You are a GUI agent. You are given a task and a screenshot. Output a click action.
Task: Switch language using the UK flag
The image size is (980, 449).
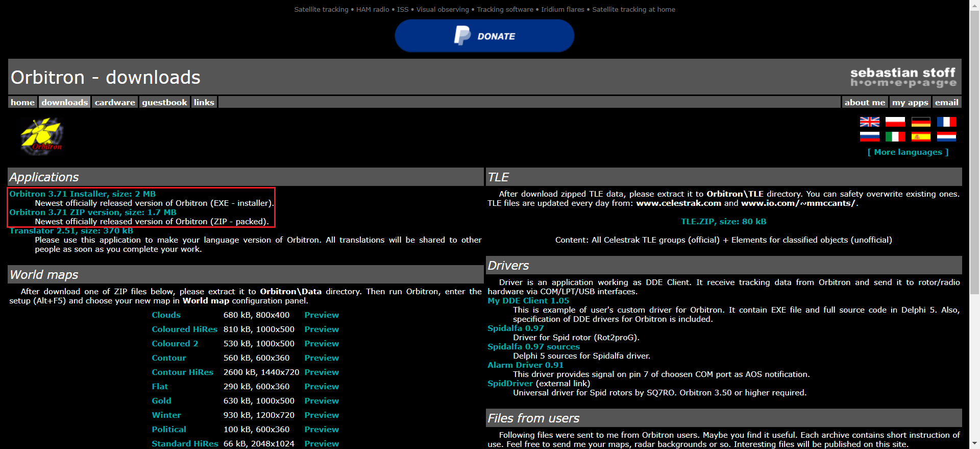869,122
